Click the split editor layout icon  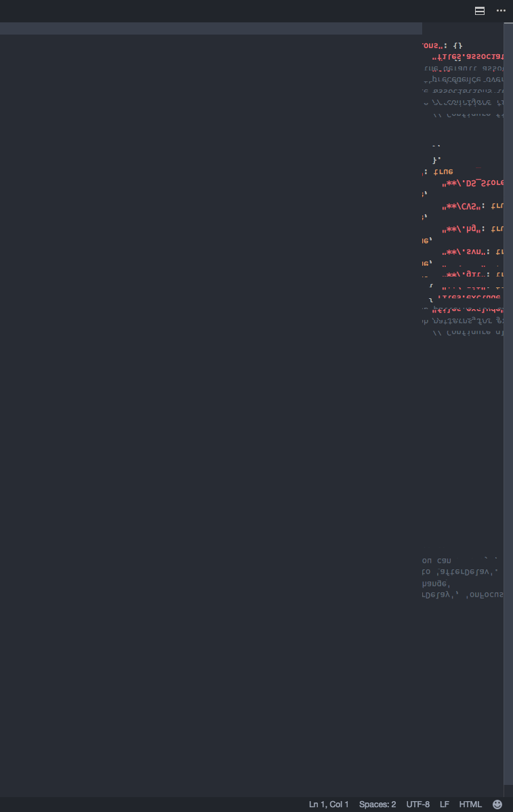(x=480, y=11)
